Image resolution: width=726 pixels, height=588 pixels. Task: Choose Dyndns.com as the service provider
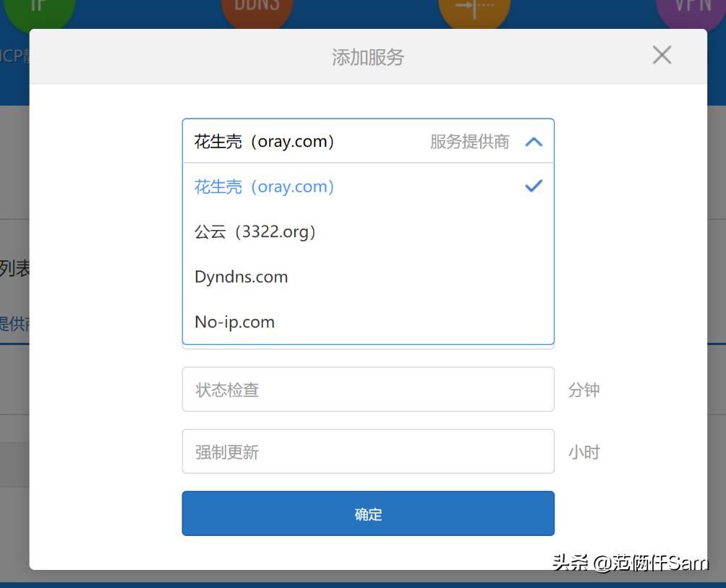[241, 276]
